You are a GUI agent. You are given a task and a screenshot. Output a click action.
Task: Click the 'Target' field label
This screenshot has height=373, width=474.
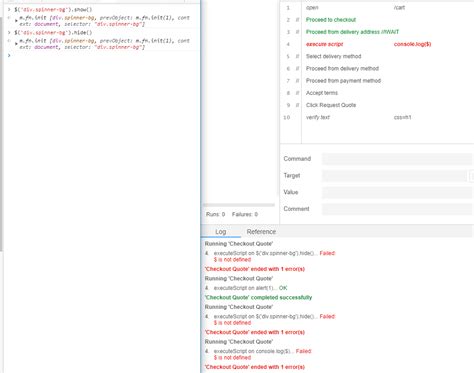coord(292,175)
